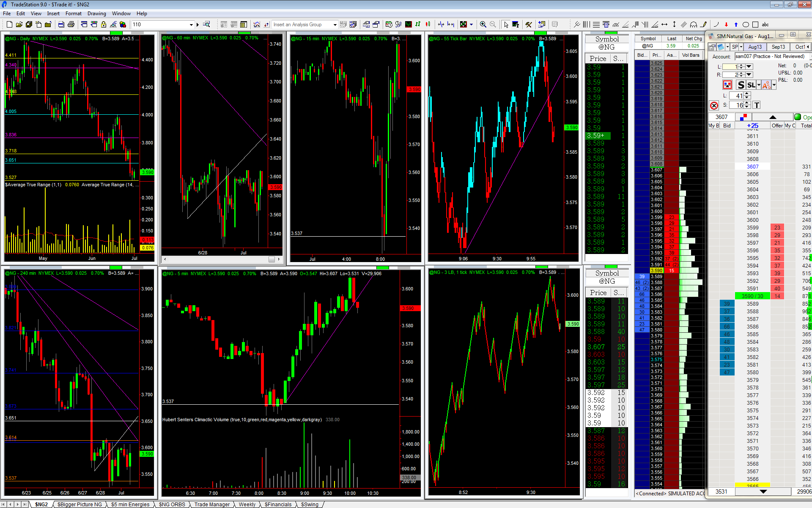Click the Matrix scroll-up triangle button

coord(773,117)
